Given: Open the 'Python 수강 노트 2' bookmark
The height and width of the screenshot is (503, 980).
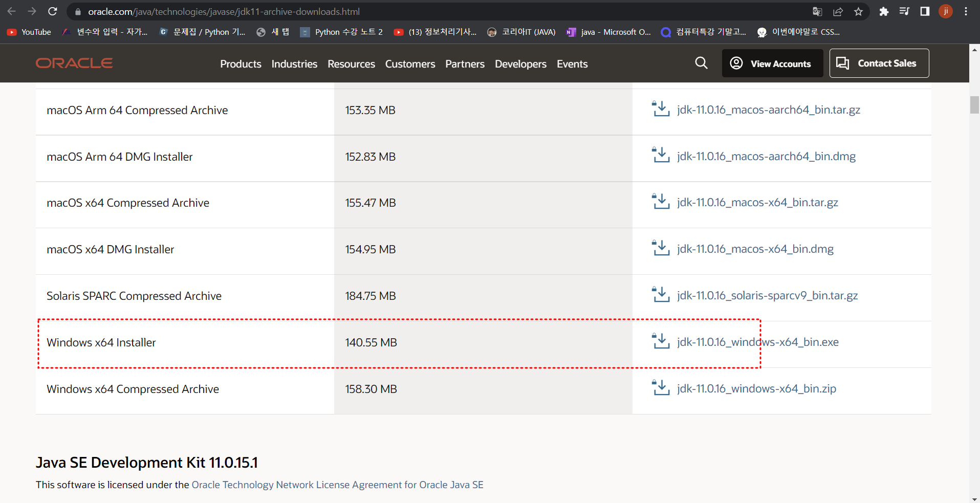Looking at the screenshot, I should (341, 32).
